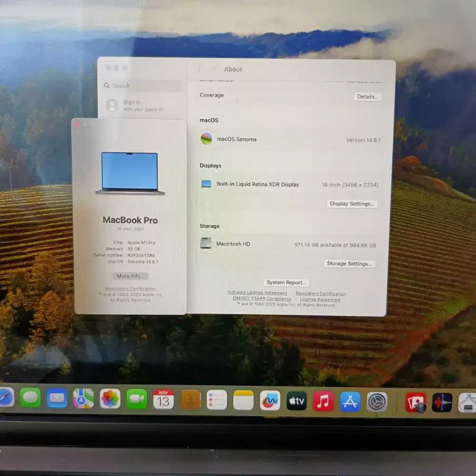The image size is (476, 476).
Task: Click More Info in the MacBook Pro window
Action: click(130, 276)
